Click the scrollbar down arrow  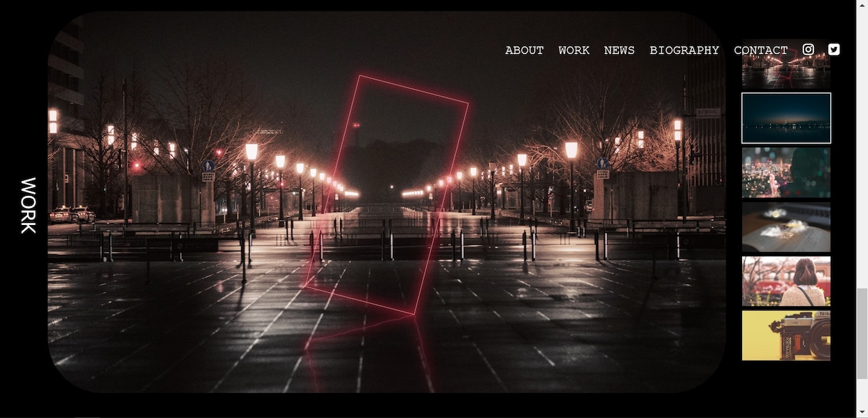862,412
